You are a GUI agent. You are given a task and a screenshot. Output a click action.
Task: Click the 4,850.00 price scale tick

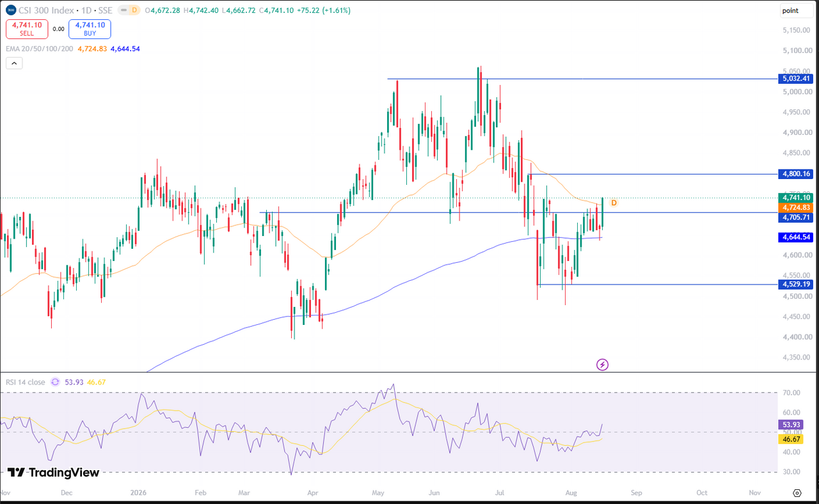pos(795,153)
